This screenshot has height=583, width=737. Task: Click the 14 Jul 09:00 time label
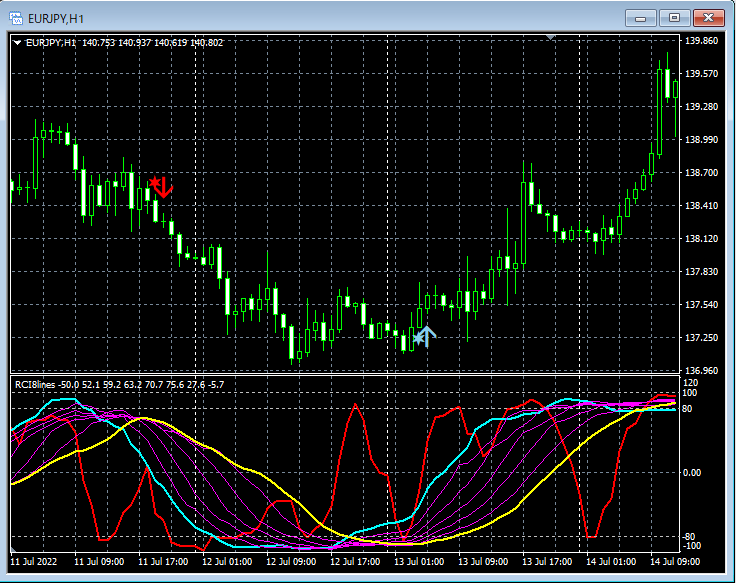[x=675, y=562]
